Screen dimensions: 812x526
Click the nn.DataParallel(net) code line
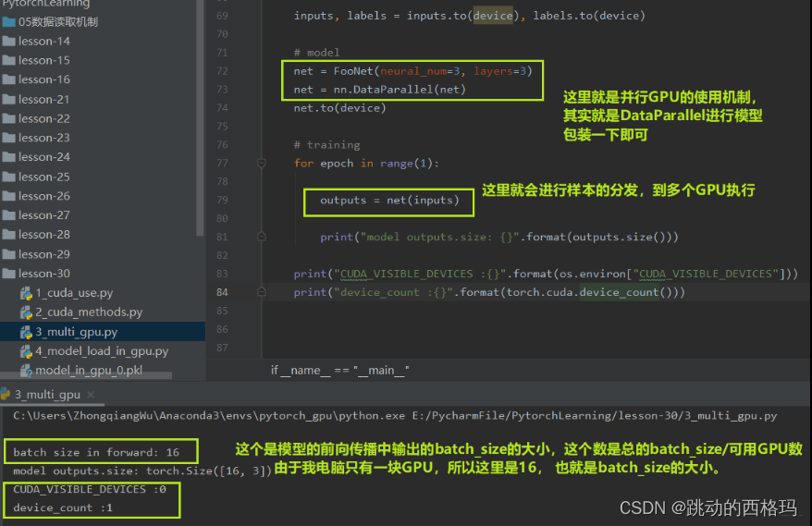click(379, 90)
